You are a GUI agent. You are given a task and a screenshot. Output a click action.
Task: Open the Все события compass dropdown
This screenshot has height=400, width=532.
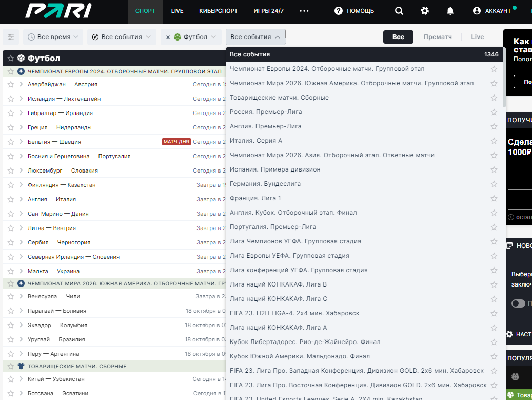(x=122, y=37)
